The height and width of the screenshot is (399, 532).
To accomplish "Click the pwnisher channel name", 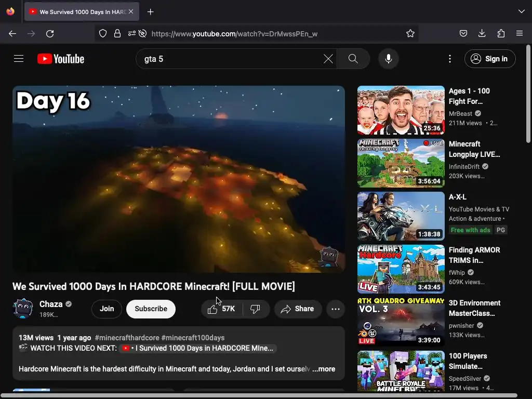I will point(461,325).
